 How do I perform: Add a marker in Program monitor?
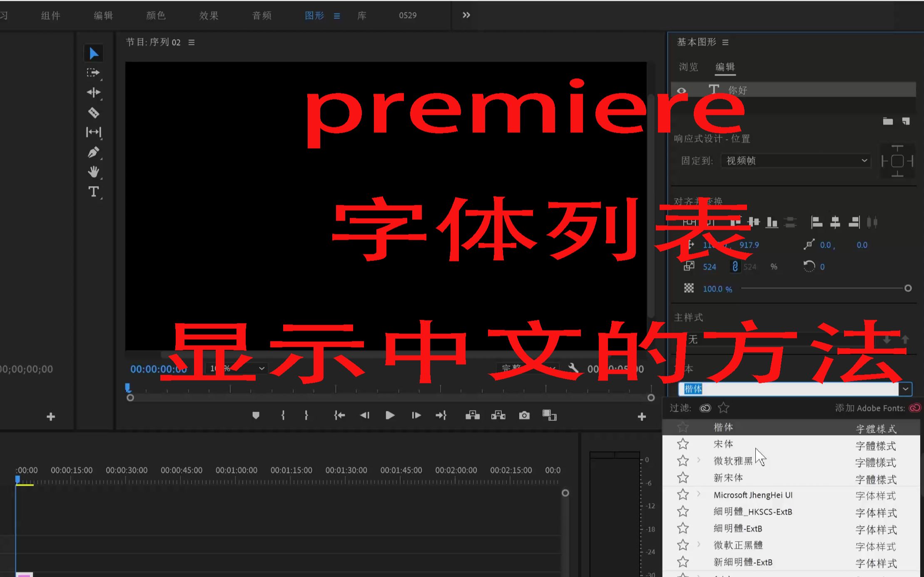tap(256, 415)
